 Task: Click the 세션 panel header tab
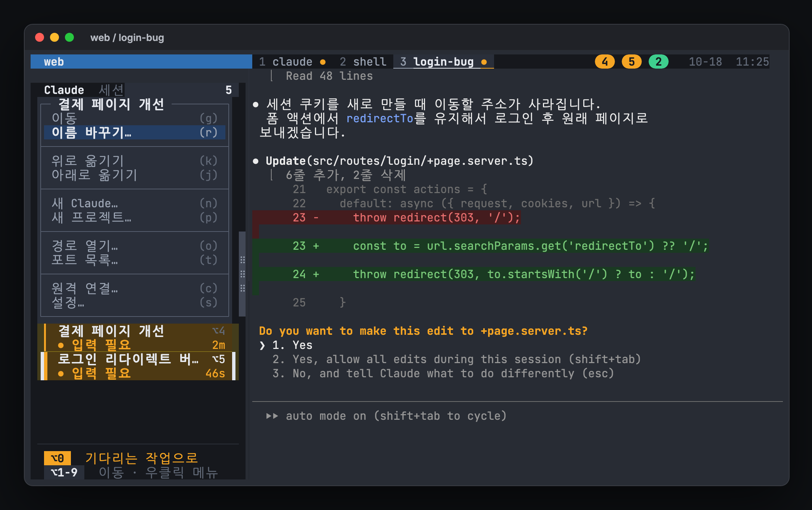[x=111, y=90]
